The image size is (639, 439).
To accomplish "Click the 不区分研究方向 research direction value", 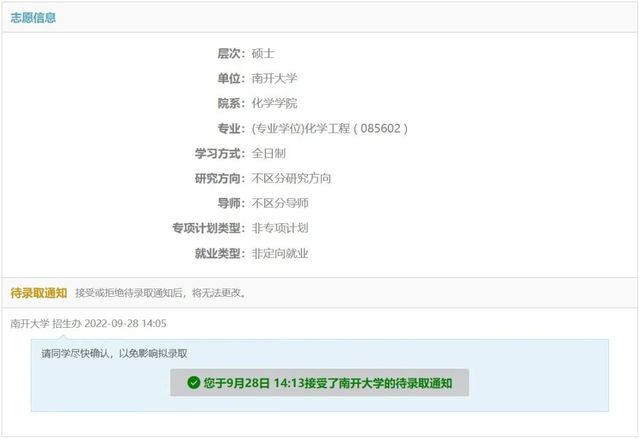I will pyautogui.click(x=291, y=178).
